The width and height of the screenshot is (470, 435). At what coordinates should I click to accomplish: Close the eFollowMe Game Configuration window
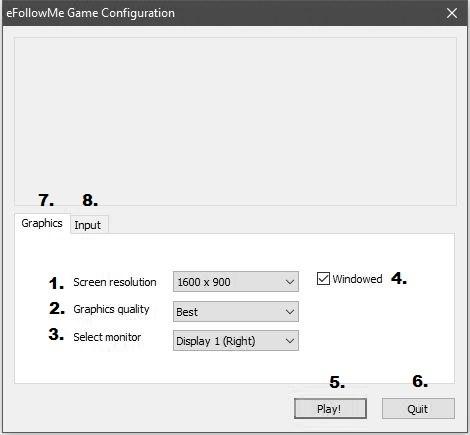452,13
